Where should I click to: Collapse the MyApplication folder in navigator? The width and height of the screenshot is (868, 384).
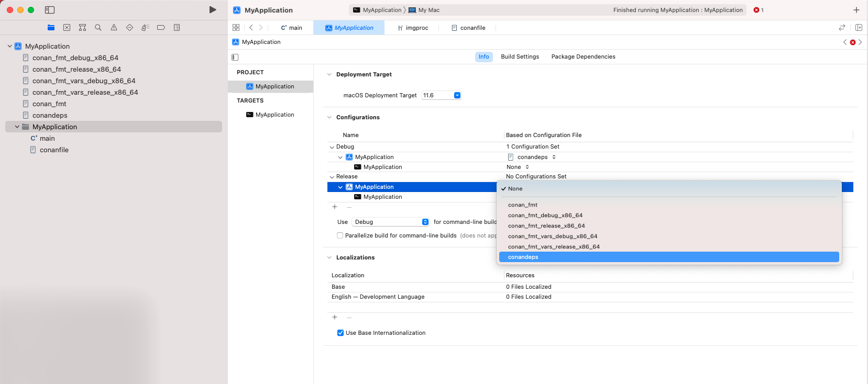click(x=17, y=127)
